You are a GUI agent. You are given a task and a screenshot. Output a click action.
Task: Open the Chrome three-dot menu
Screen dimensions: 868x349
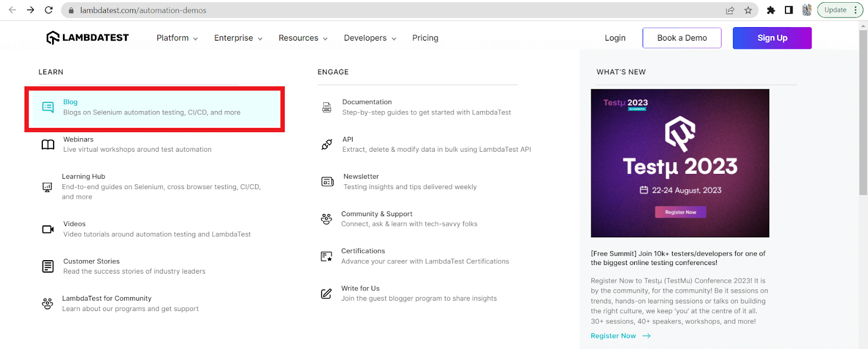pos(856,10)
